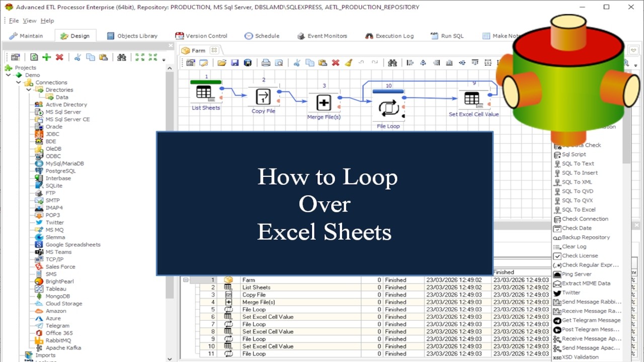Click the broom Clear icon in the designer toolbar
Image resolution: width=644 pixels, height=362 pixels.
click(x=349, y=63)
